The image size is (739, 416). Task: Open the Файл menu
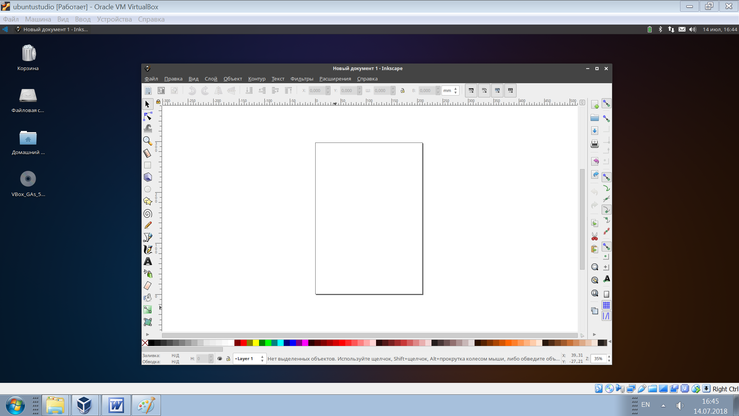pyautogui.click(x=151, y=79)
